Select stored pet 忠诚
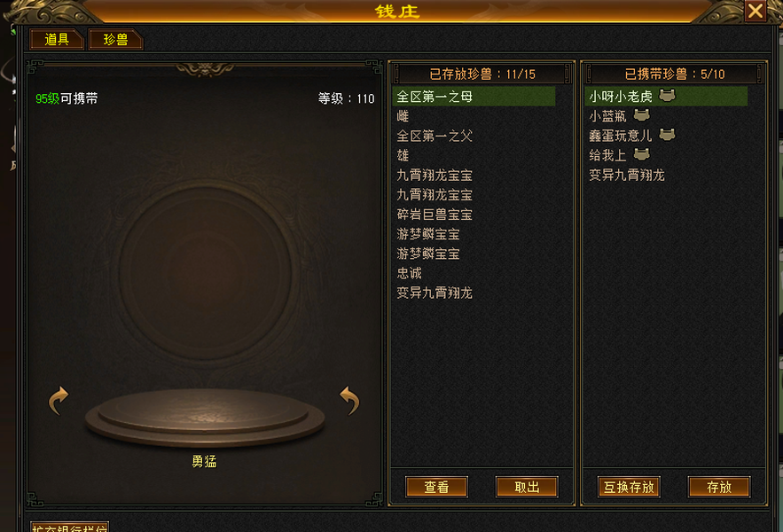The height and width of the screenshot is (532, 783). (x=474, y=273)
